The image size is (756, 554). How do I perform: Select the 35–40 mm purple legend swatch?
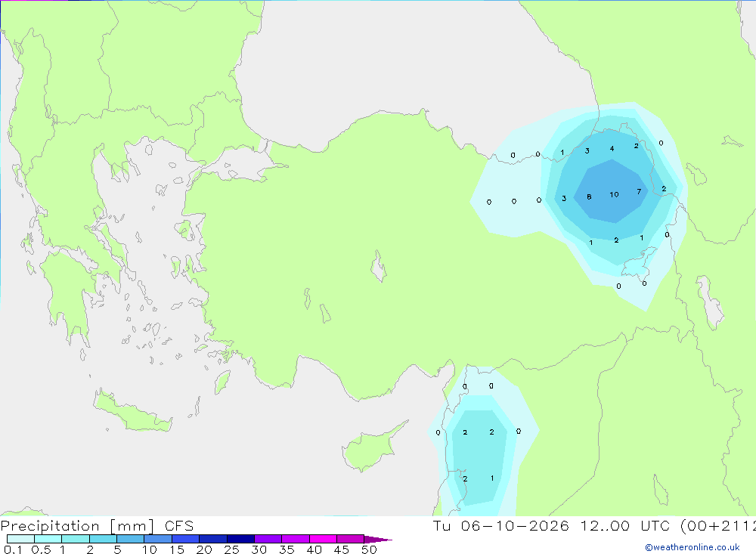pyautogui.click(x=296, y=539)
